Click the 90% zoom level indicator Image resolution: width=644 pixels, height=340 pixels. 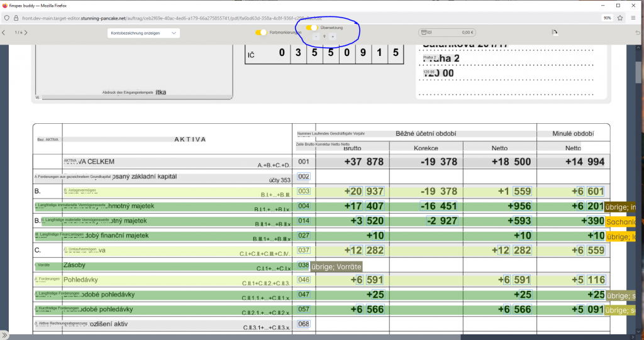point(607,18)
